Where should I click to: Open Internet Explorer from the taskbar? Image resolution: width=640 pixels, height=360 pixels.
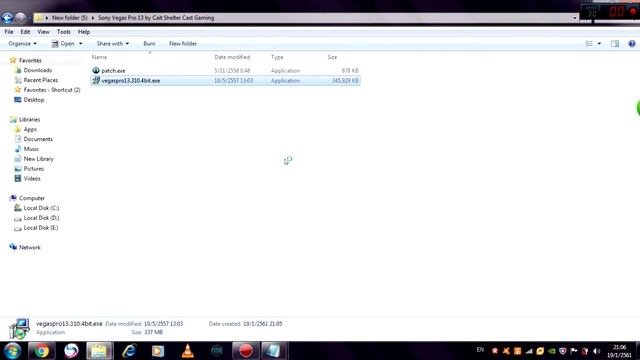coord(129,351)
